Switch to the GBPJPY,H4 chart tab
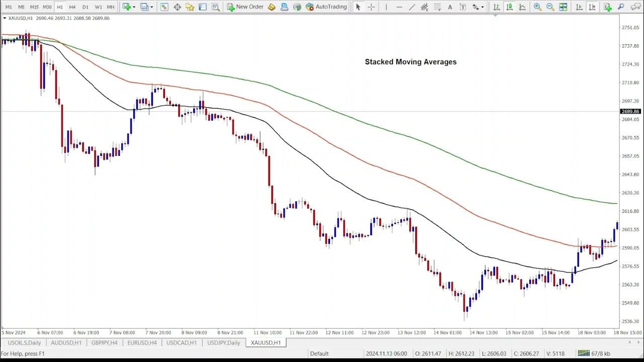The image size is (644, 362). [104, 343]
